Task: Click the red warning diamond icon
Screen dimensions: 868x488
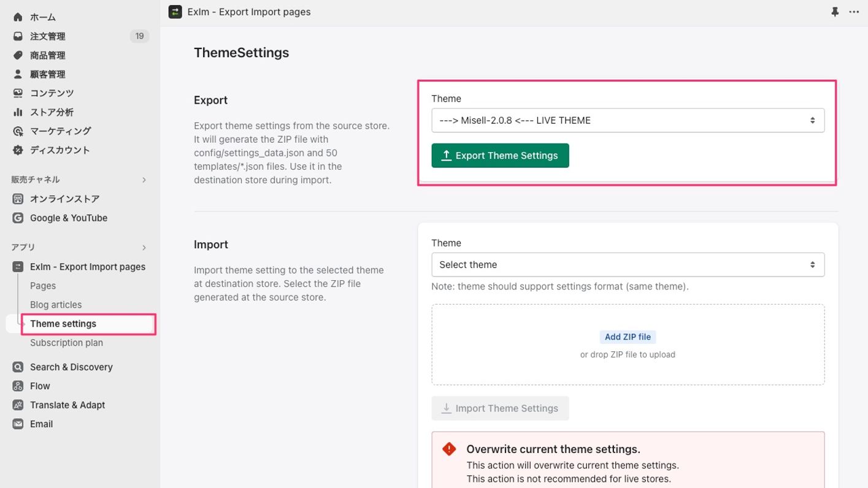Action: pos(449,449)
